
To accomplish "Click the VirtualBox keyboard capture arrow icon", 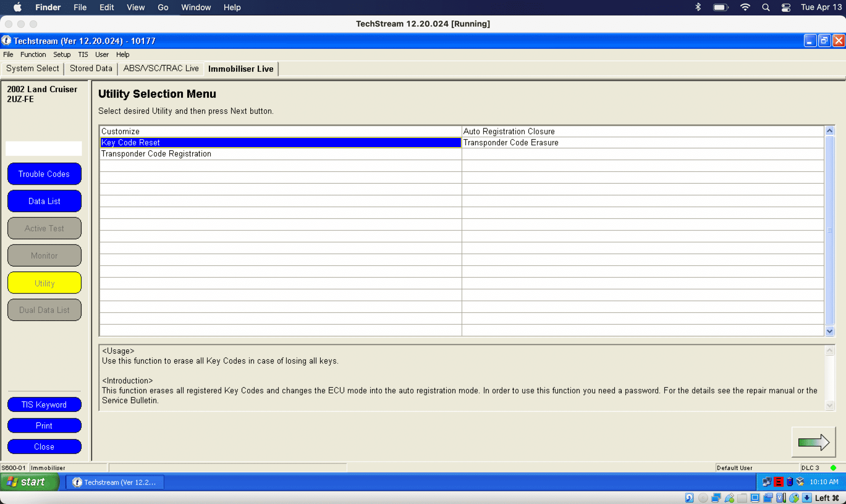I will pyautogui.click(x=807, y=498).
